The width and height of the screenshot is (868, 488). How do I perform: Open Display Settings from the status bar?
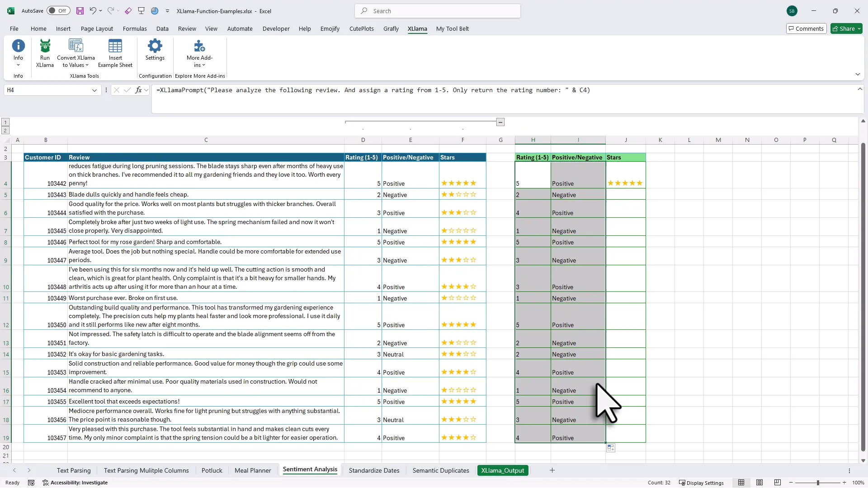[x=702, y=483]
